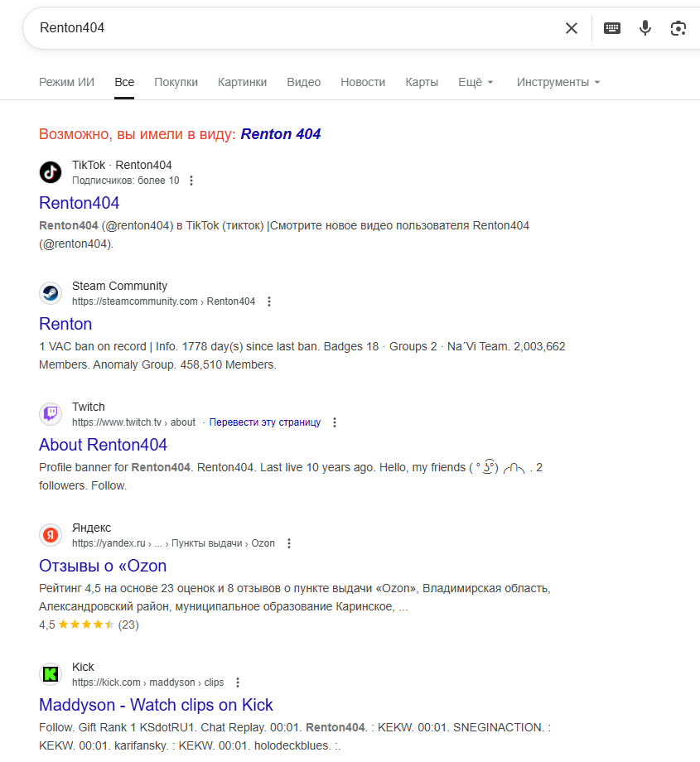Click the Рейтинг 4,5 на основе snippet

tap(295, 598)
